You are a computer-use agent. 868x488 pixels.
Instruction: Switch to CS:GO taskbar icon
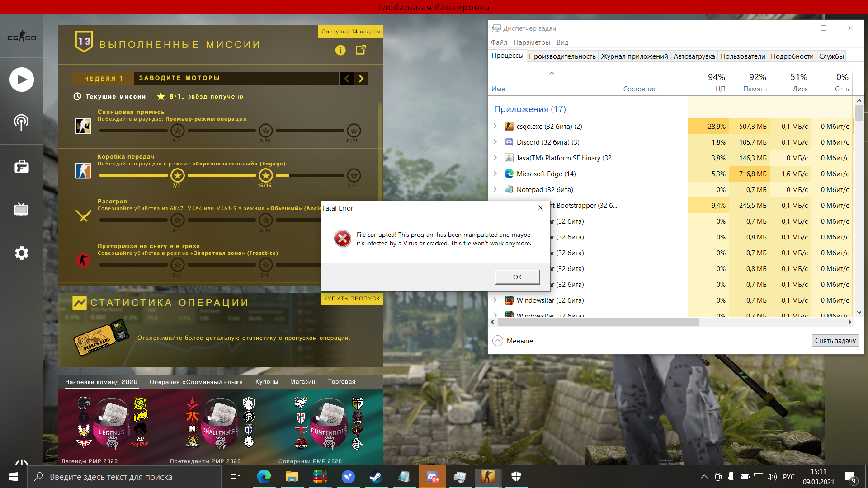[x=488, y=477]
